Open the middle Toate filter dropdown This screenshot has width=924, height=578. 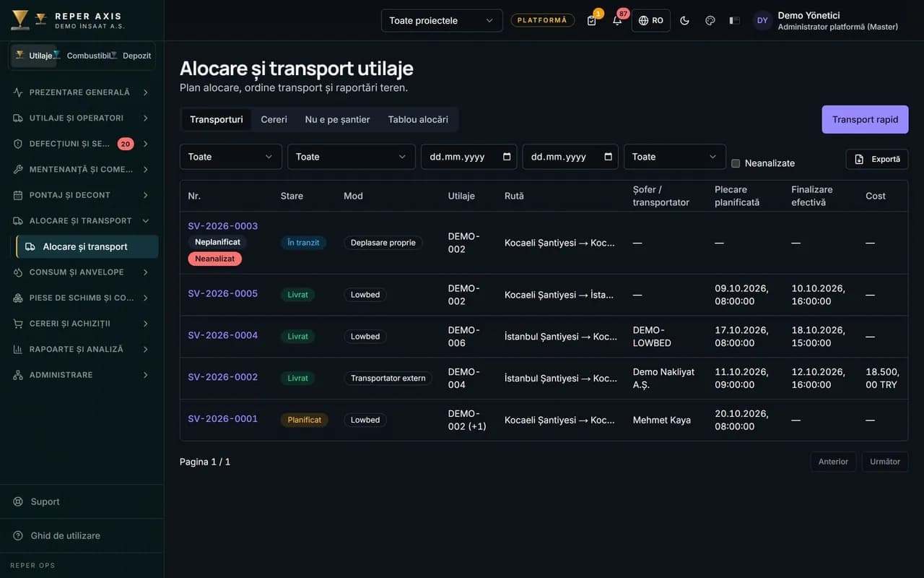pos(351,157)
